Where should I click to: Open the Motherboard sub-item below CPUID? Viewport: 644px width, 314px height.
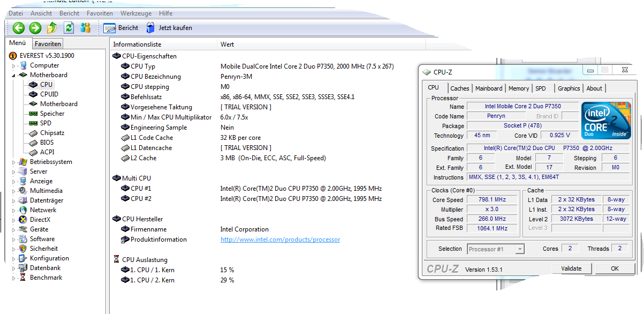click(x=59, y=104)
